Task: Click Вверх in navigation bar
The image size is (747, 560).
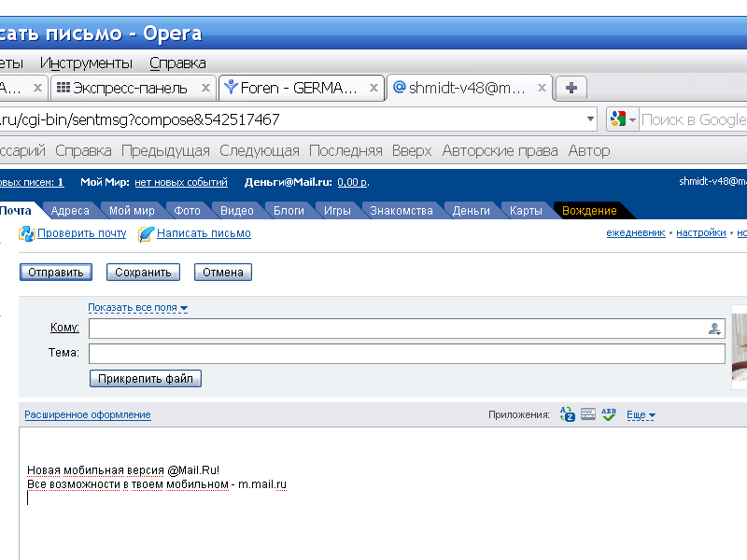Action: pyautogui.click(x=412, y=150)
